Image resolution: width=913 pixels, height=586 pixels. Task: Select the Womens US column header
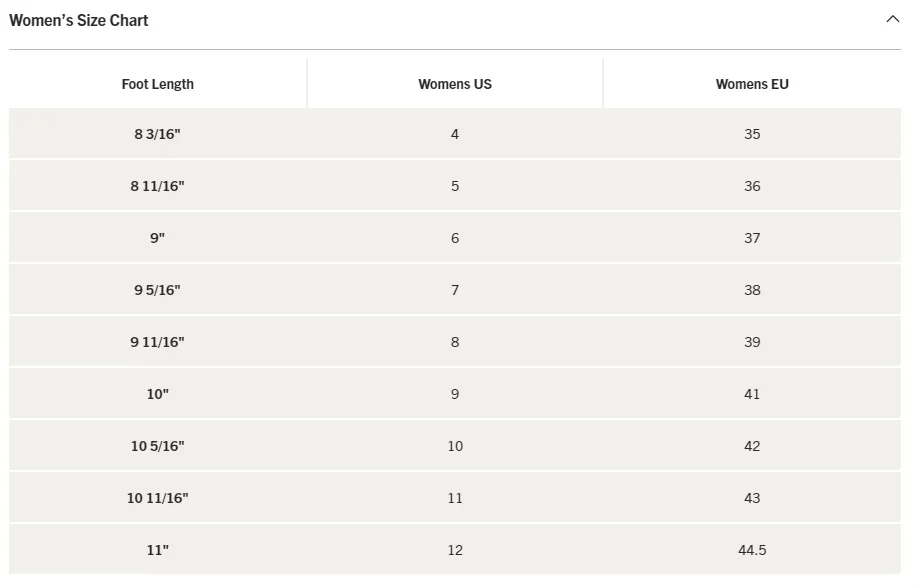coord(455,84)
